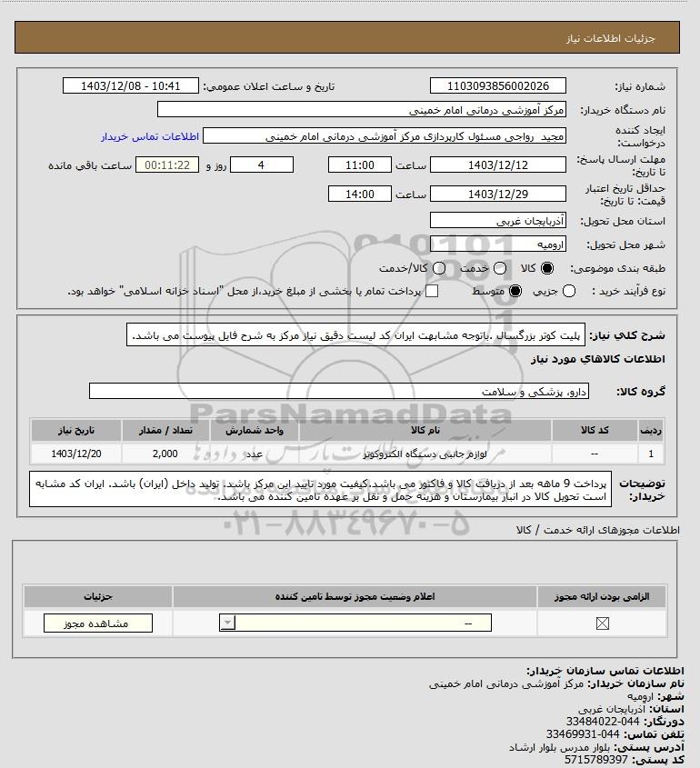700x768 pixels.
Task: Click the مشاهده مجوز button
Action: point(98,623)
